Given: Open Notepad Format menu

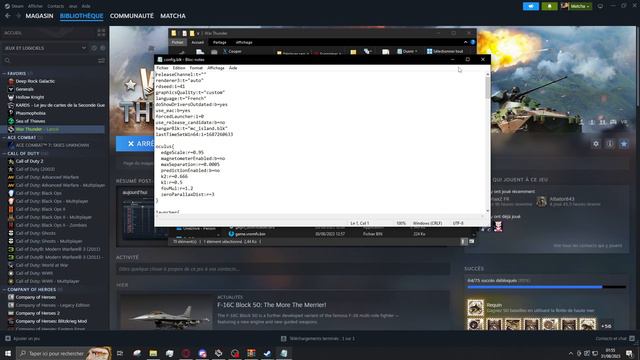Looking at the screenshot, I should (x=196, y=68).
